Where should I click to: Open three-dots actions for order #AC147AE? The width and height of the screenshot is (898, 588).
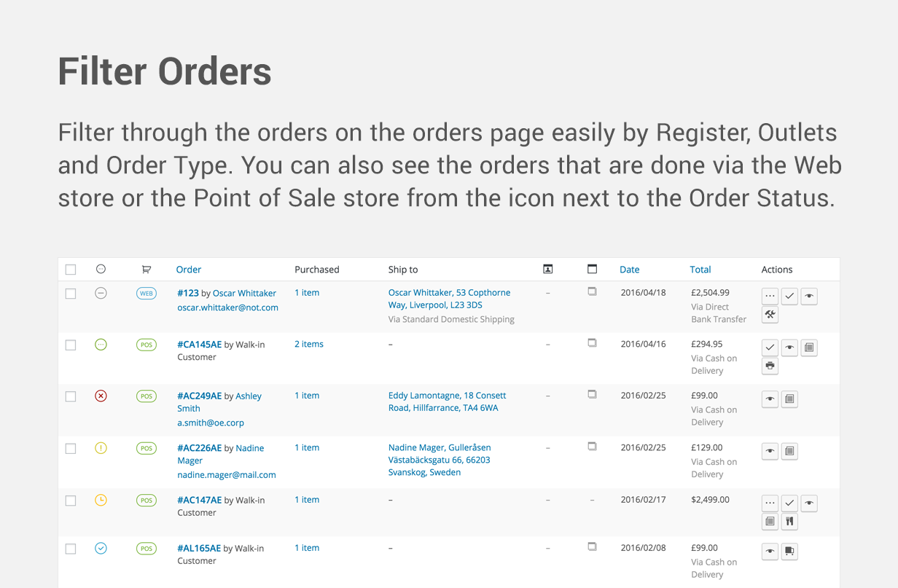(770, 503)
